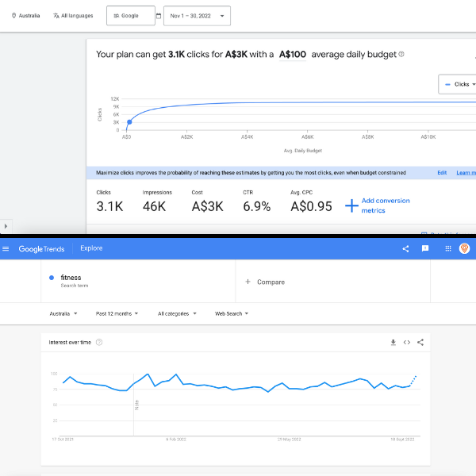Open the Past 12 months dropdown
This screenshot has height=476, width=476.
point(117,313)
